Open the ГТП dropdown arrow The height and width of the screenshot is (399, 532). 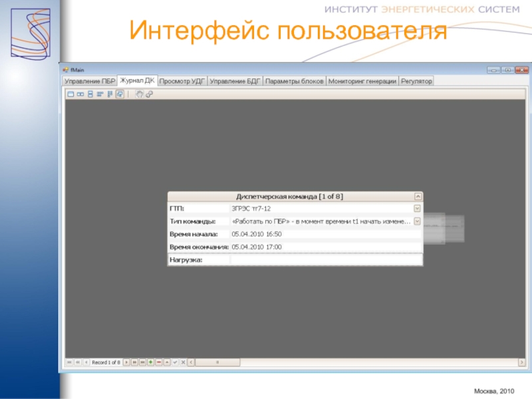417,208
